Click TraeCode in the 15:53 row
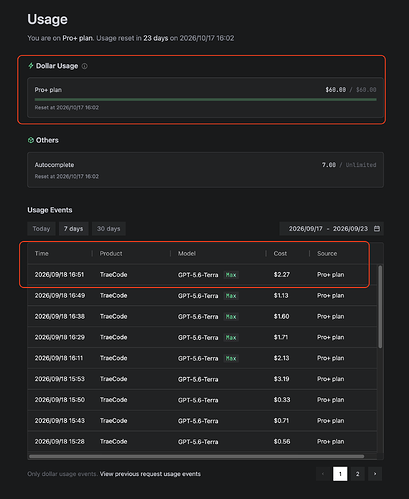 (x=113, y=379)
